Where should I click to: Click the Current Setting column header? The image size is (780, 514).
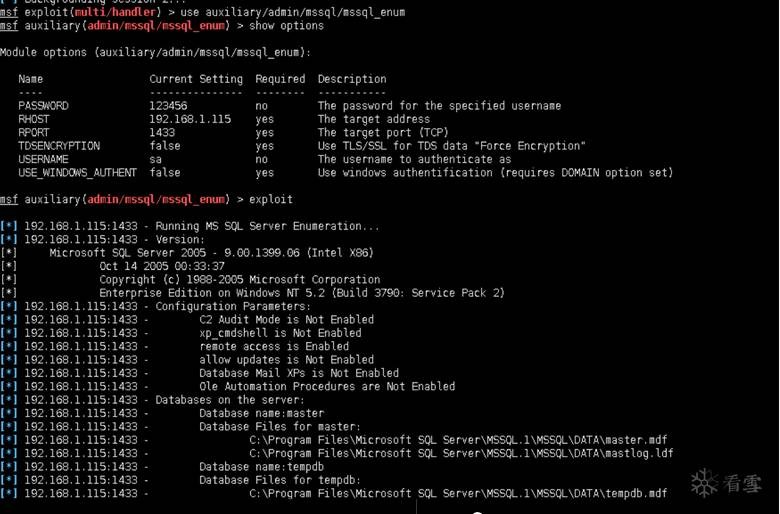pos(196,79)
